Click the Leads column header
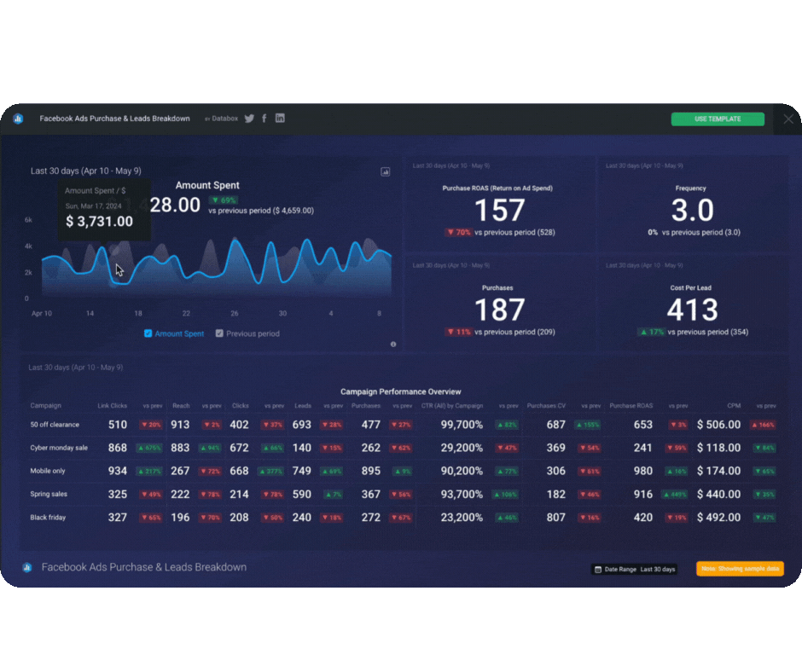802x672 pixels. tap(303, 406)
